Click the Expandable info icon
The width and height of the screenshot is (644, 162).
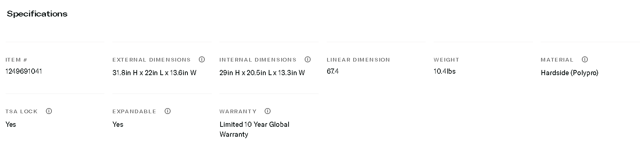[x=168, y=111]
